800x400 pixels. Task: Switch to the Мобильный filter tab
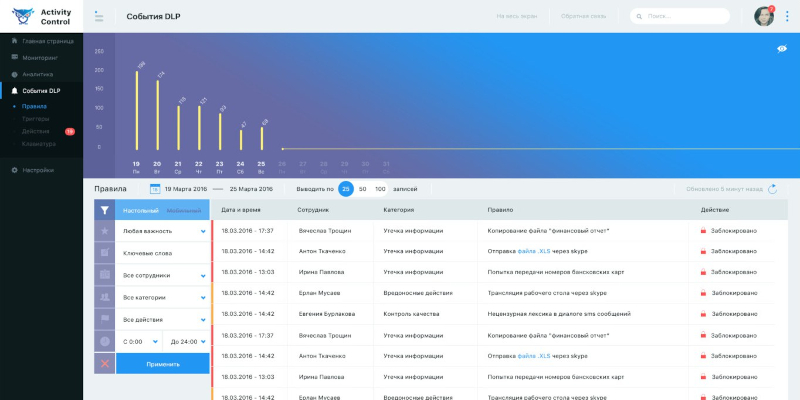click(183, 210)
